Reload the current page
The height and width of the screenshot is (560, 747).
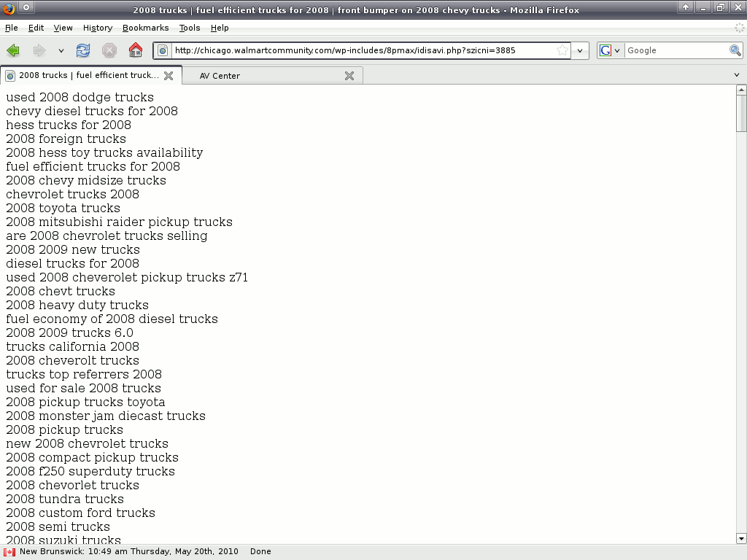point(83,50)
